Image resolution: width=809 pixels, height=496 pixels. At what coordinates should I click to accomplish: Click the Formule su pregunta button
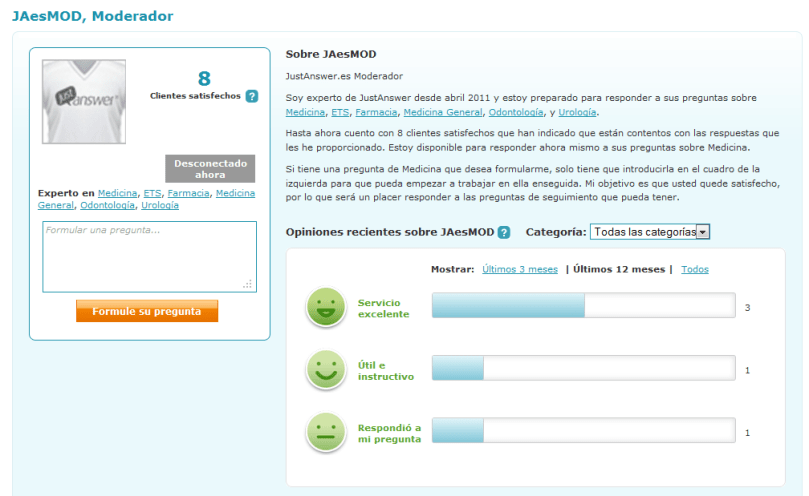pyautogui.click(x=147, y=311)
